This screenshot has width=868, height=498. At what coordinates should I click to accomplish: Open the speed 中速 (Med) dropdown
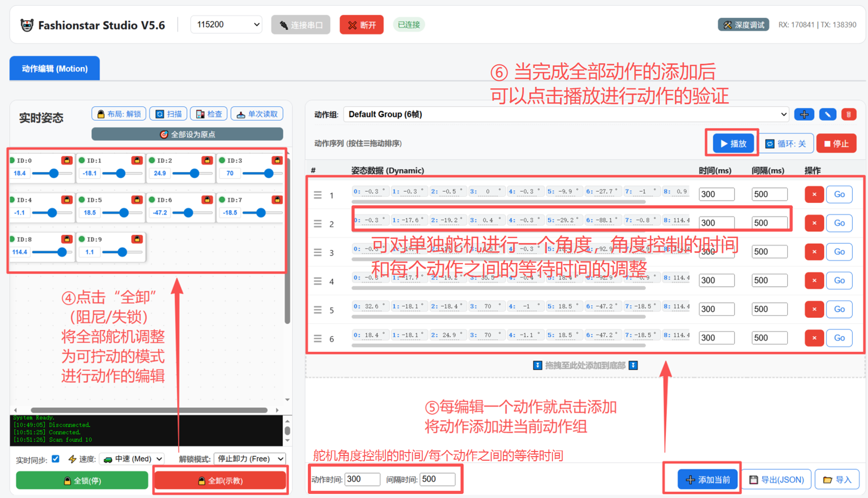click(x=133, y=459)
